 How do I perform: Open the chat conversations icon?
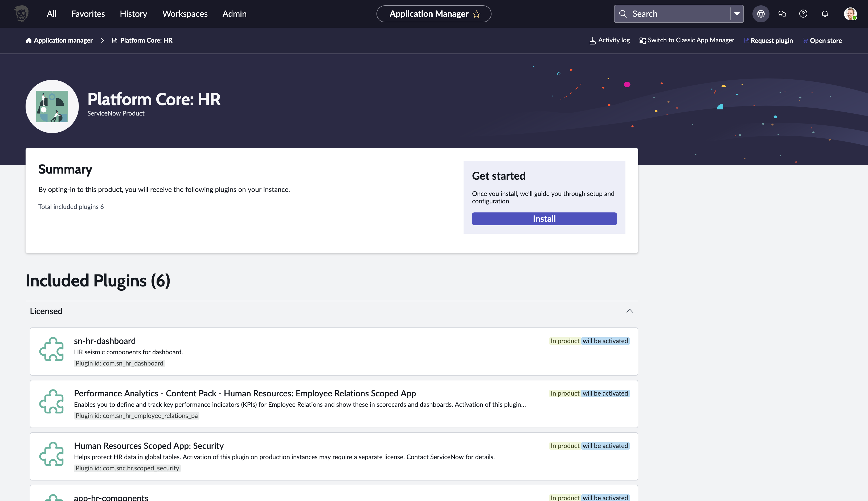782,14
